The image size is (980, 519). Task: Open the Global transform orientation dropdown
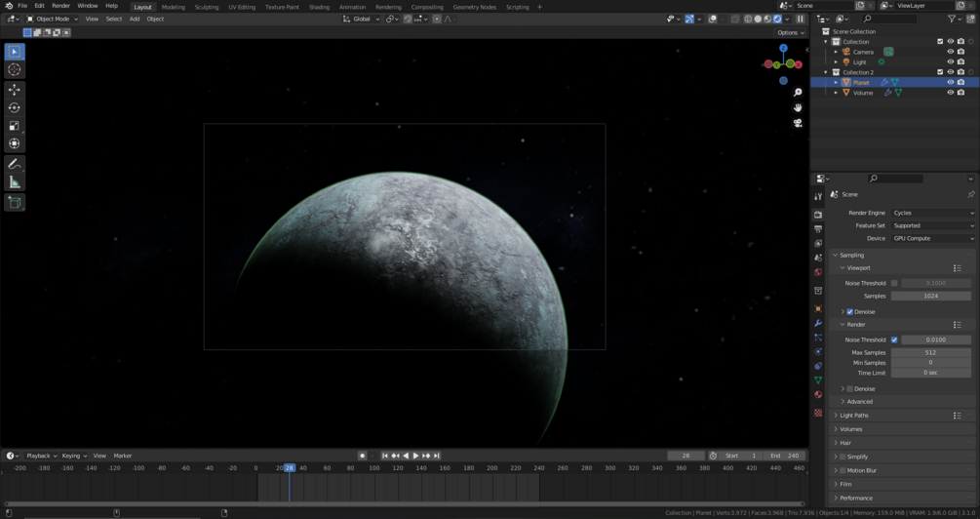(x=361, y=19)
